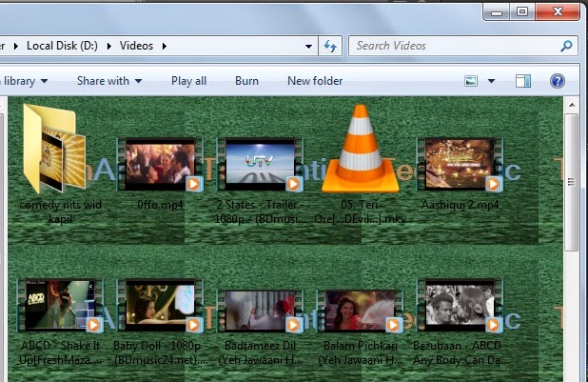Screen dimensions: 588x382
Task: Click the Refresh button beside the address bar
Action: click(330, 46)
